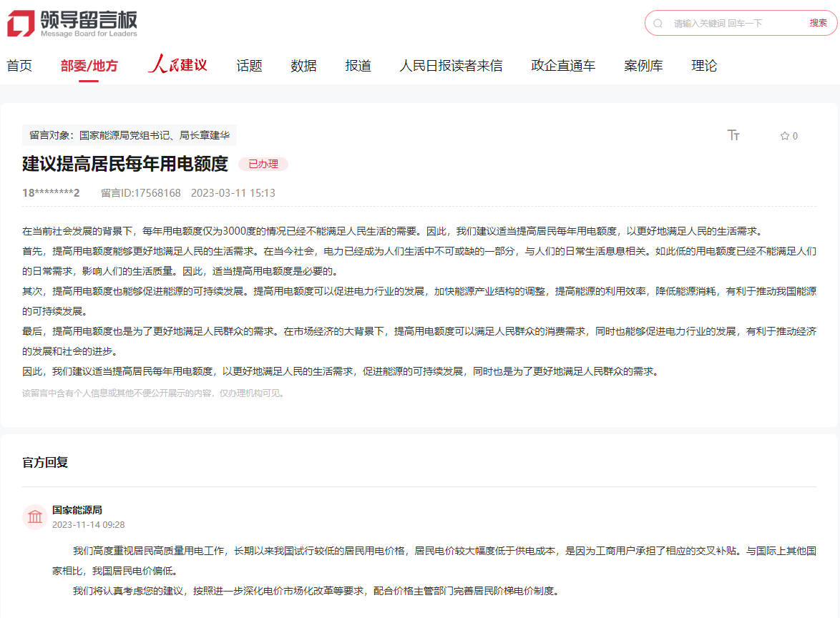Open the 数据 navigation item

point(303,66)
